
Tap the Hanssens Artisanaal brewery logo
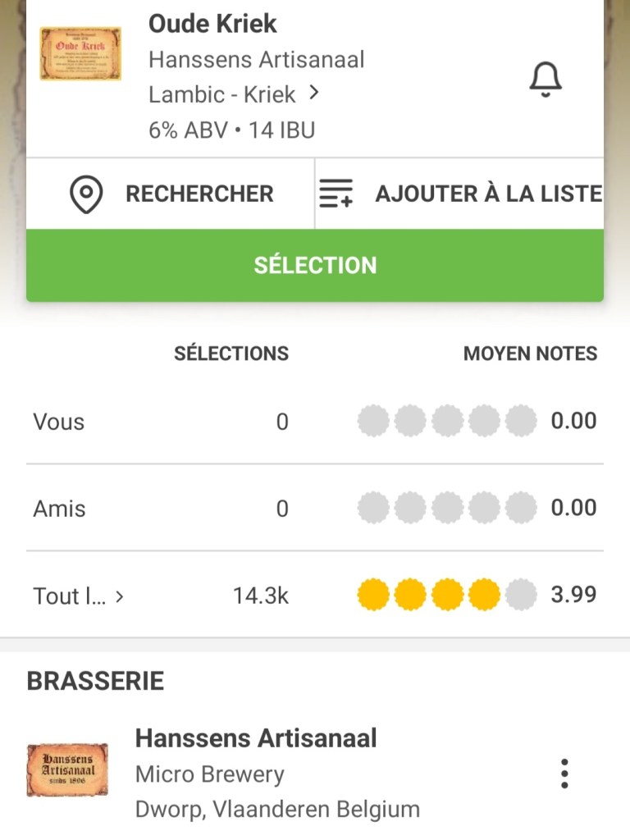click(x=67, y=769)
